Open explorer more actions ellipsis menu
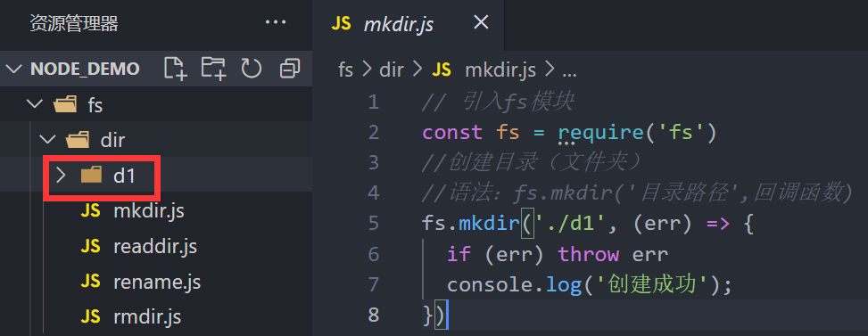868x336 pixels. (x=276, y=22)
